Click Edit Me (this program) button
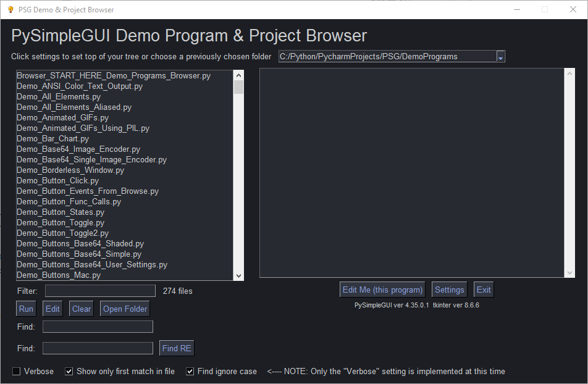 (382, 290)
